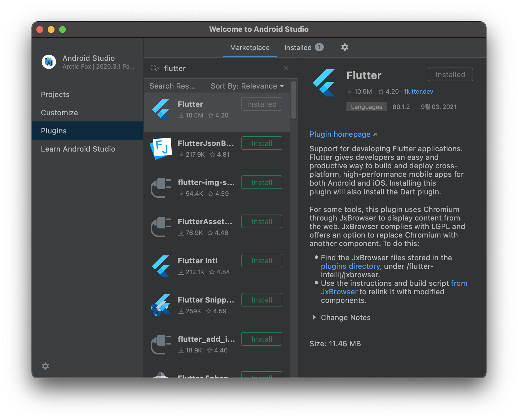
Task: Select the Flutter Intl logo icon
Action: 161,266
